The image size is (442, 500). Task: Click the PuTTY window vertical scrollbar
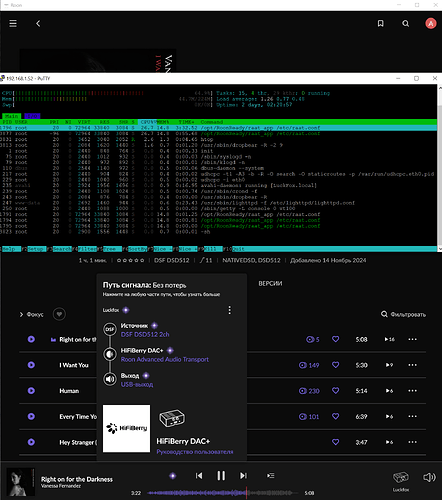click(x=439, y=167)
